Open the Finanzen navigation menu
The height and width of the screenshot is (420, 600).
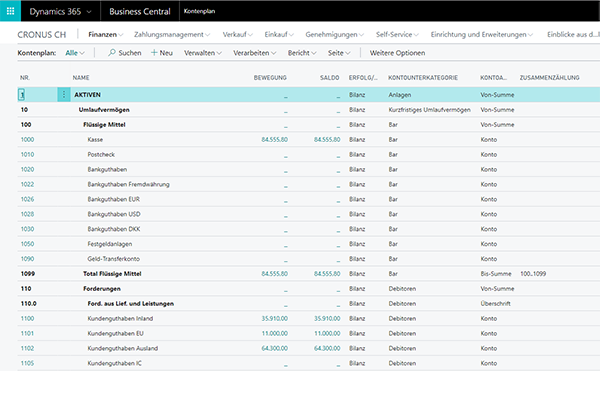point(104,34)
